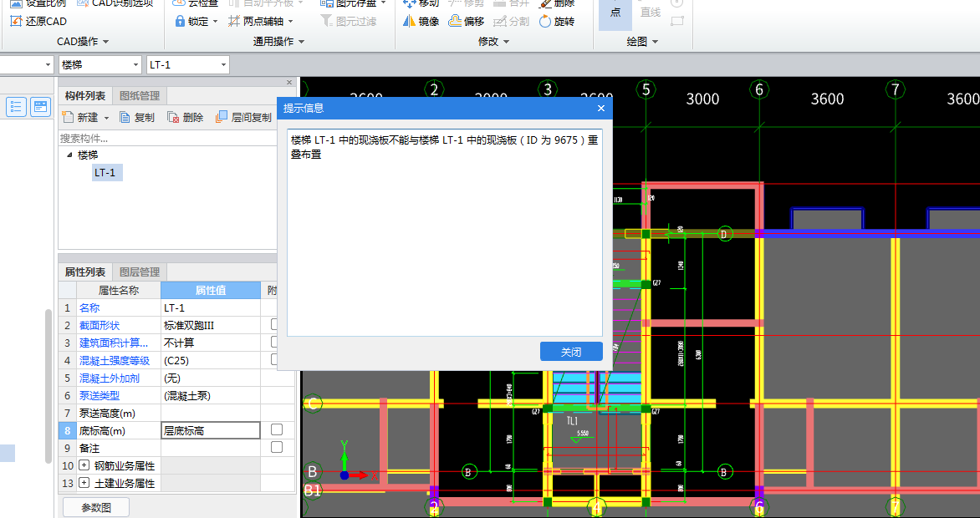
Task: Switch to 图纸管理 tab
Action: tap(140, 95)
